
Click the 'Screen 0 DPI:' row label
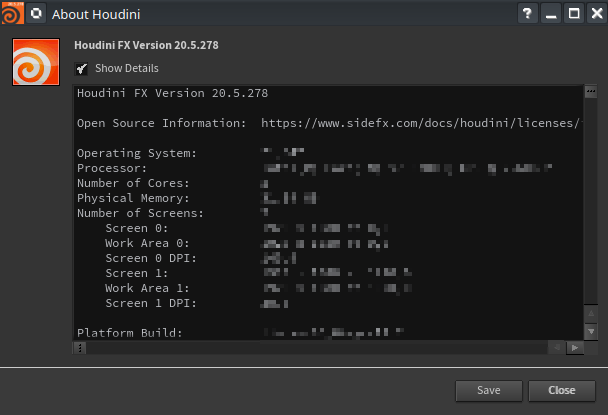(x=151, y=258)
